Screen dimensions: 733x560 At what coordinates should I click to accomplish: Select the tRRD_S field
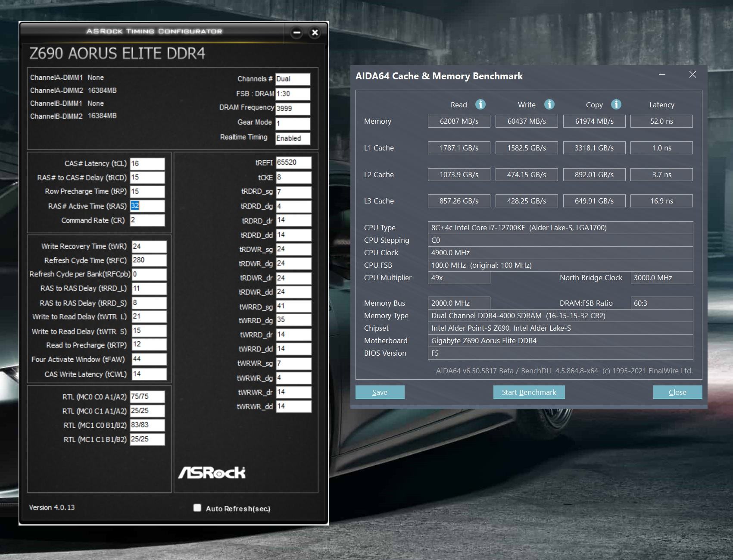(x=149, y=303)
